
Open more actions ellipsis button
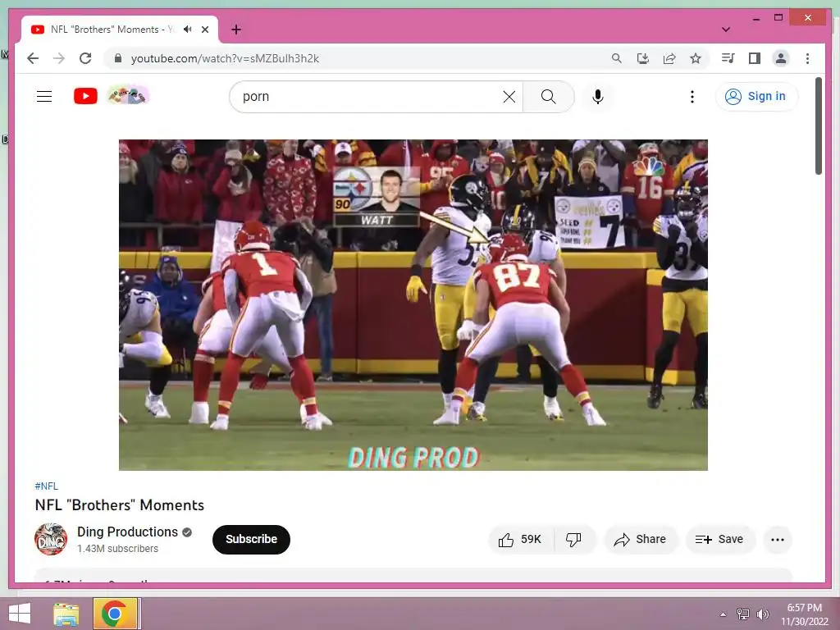pos(778,540)
